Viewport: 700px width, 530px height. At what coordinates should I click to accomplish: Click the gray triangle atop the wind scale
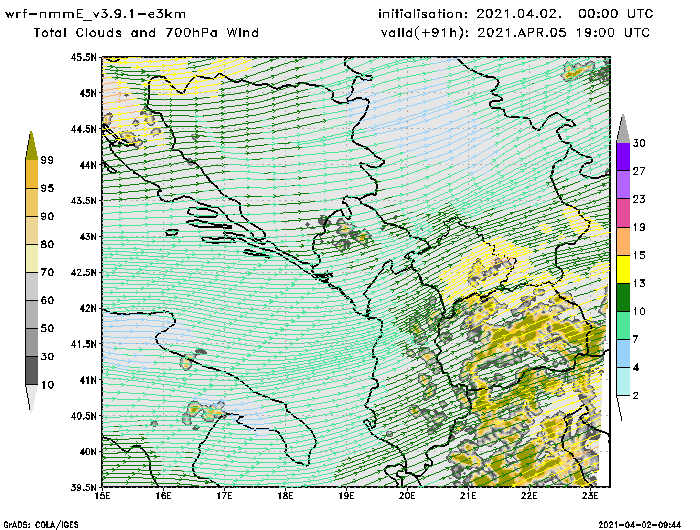pos(623,129)
